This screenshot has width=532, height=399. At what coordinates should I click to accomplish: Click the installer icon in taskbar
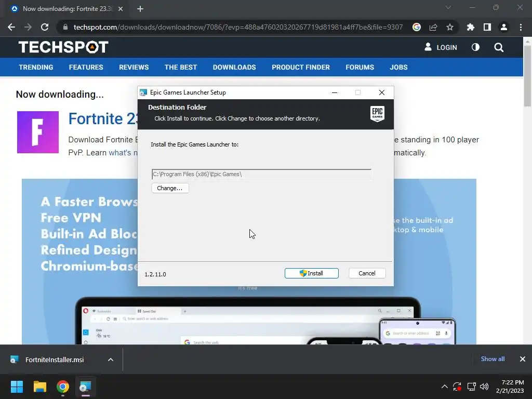(x=86, y=387)
